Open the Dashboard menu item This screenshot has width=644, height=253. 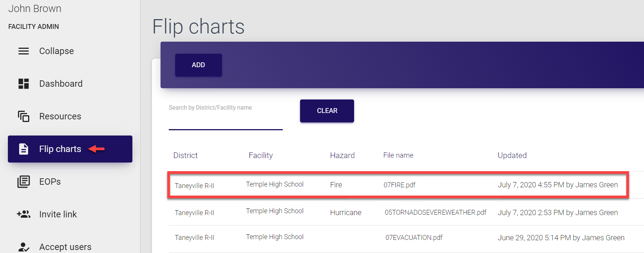tap(61, 84)
